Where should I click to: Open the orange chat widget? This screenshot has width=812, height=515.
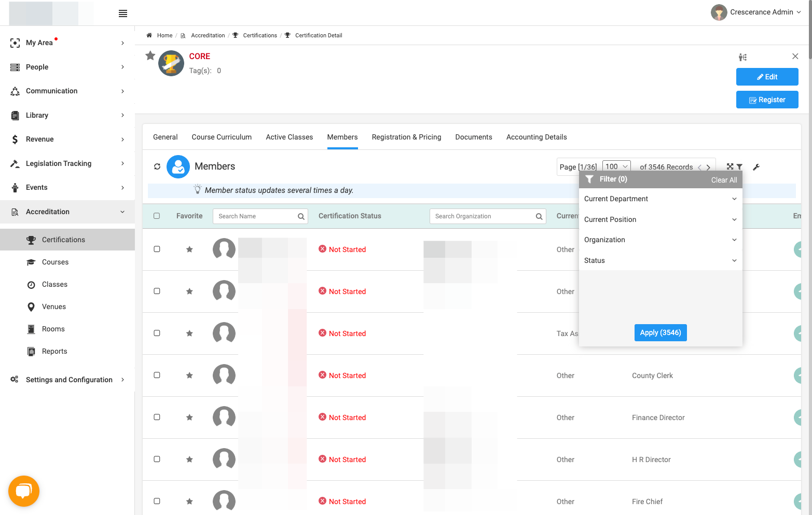[x=24, y=491]
